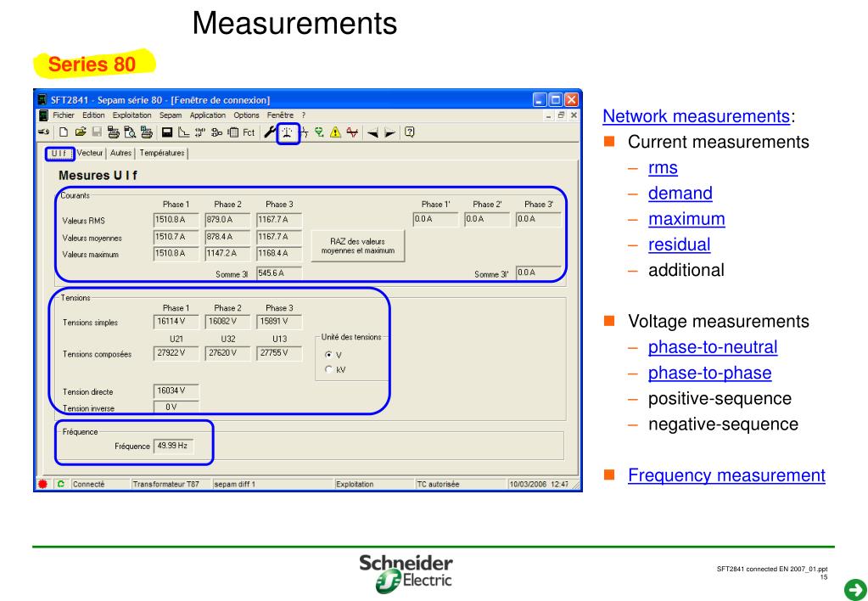Screen dimensions: 868x601
Task: Click the measurements gauge toolbar icon
Action: pos(288,133)
